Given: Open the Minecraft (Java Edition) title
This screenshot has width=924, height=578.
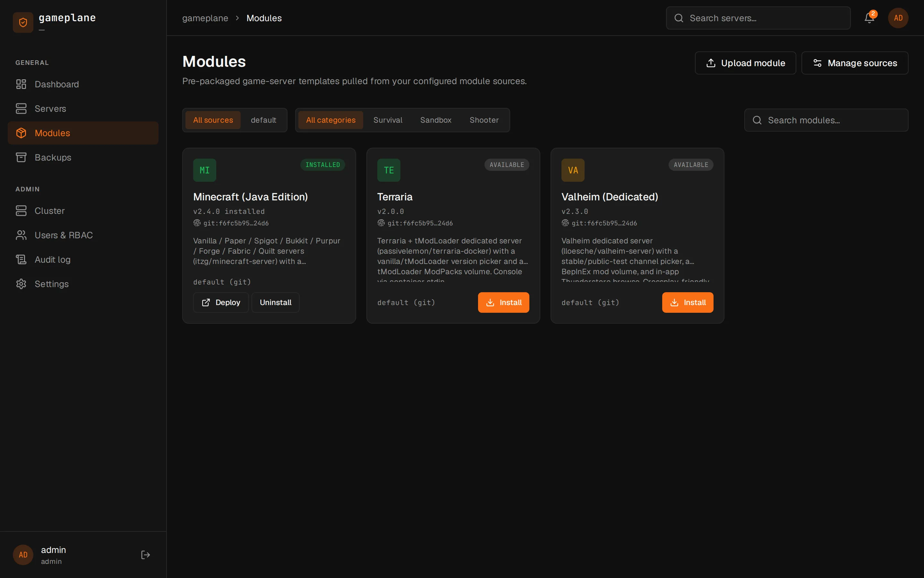Looking at the screenshot, I should [251, 197].
